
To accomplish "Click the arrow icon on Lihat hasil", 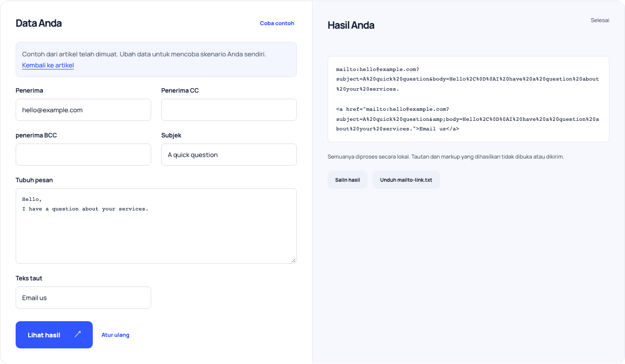I will click(78, 334).
